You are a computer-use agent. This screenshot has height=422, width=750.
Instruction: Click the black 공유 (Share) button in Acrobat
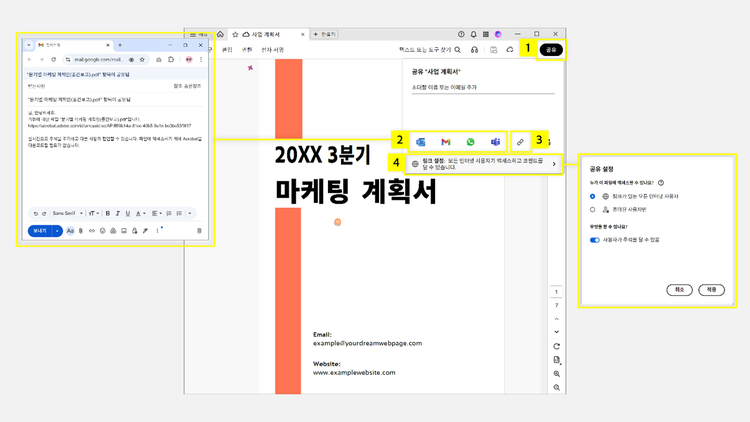click(551, 50)
